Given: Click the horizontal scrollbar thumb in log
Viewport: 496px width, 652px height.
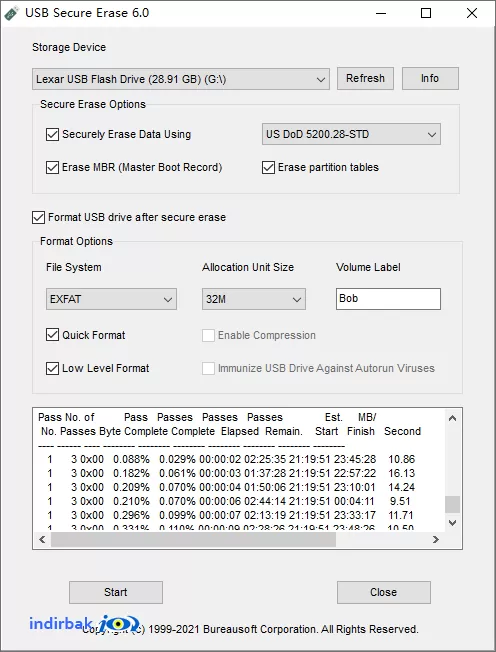Looking at the screenshot, I should (x=193, y=540).
